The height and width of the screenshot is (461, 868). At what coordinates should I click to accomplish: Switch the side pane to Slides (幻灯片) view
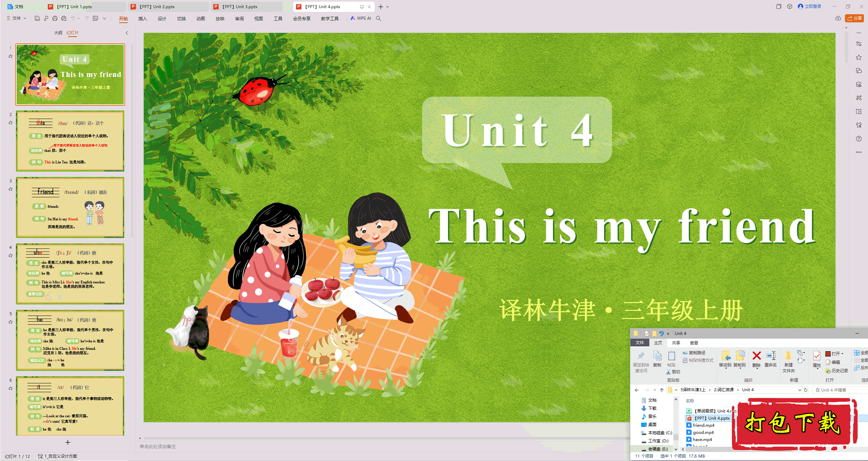[73, 33]
